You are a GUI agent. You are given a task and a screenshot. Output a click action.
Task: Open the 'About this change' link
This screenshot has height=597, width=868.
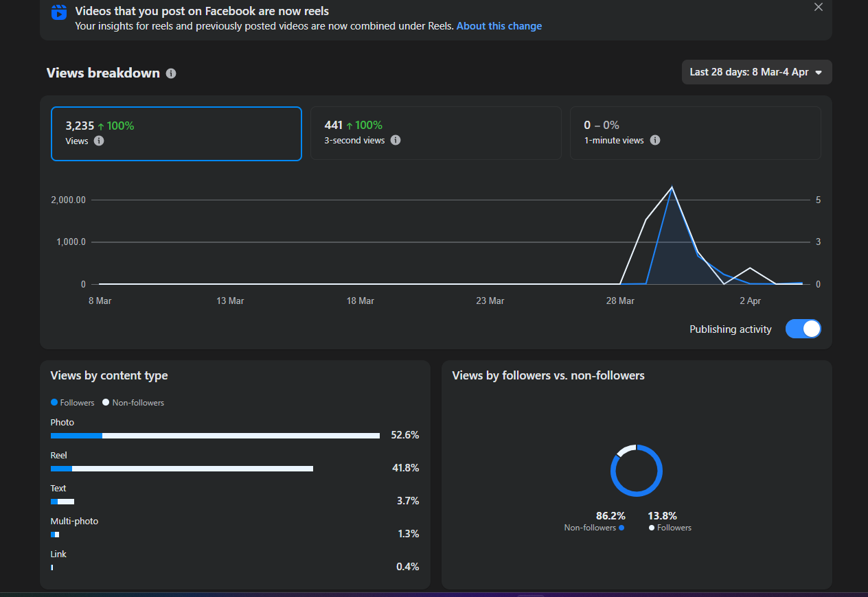click(x=499, y=26)
